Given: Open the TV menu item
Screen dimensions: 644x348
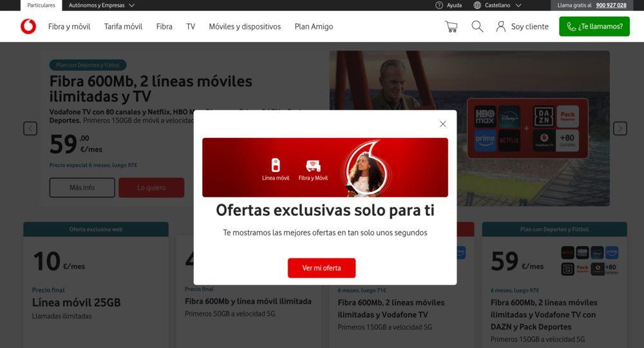Looking at the screenshot, I should pos(191,26).
